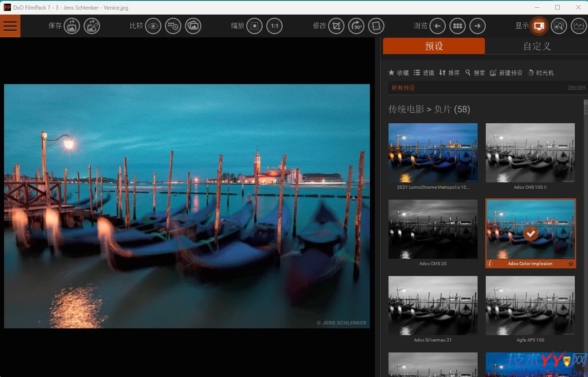Click the 90° rotation icon

pyautogui.click(x=356, y=26)
